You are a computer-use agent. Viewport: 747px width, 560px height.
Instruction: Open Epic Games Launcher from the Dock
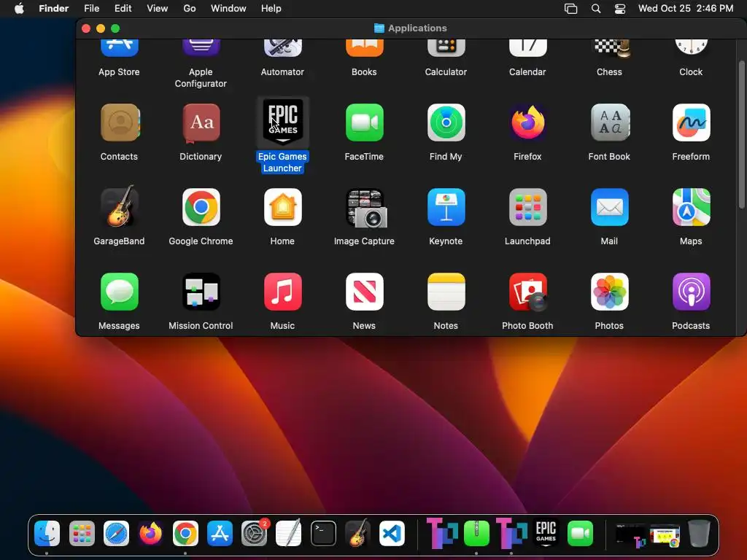pos(546,533)
